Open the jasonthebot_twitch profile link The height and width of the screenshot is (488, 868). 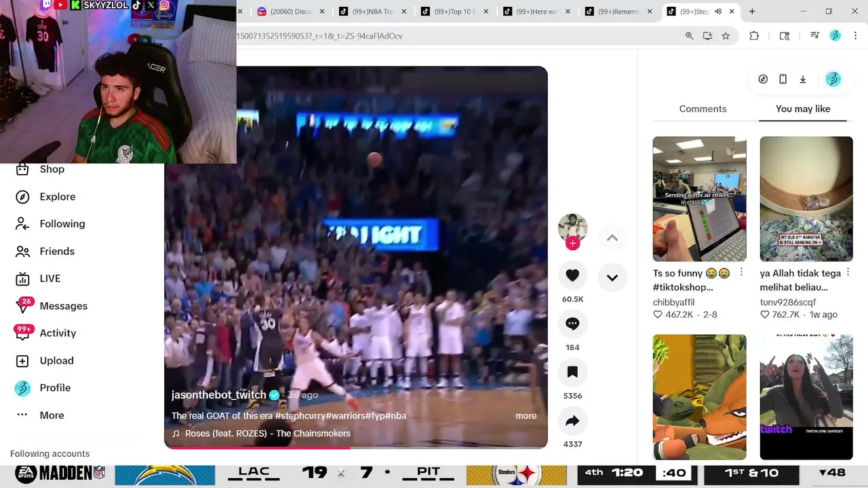(218, 394)
